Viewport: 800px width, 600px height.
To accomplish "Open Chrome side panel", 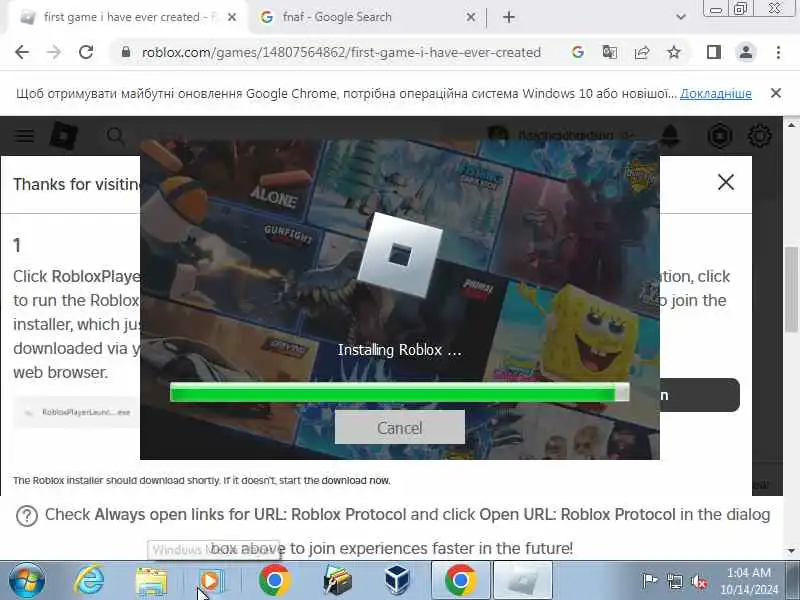I will [x=714, y=52].
